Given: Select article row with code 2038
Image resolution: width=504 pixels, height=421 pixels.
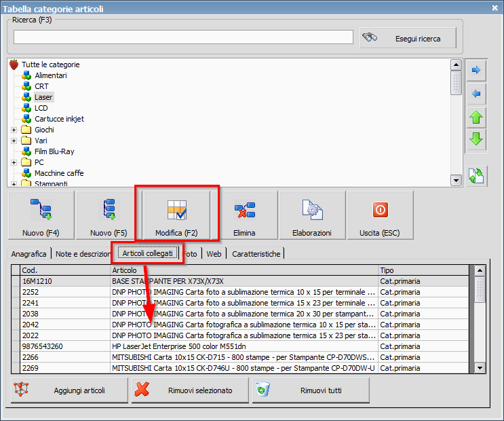Looking at the screenshot, I should coord(240,314).
